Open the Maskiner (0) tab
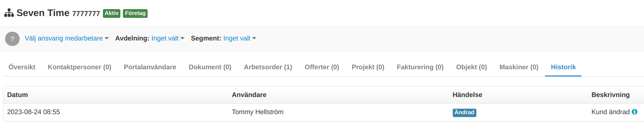Screen dimensions: 644x132 [519, 67]
